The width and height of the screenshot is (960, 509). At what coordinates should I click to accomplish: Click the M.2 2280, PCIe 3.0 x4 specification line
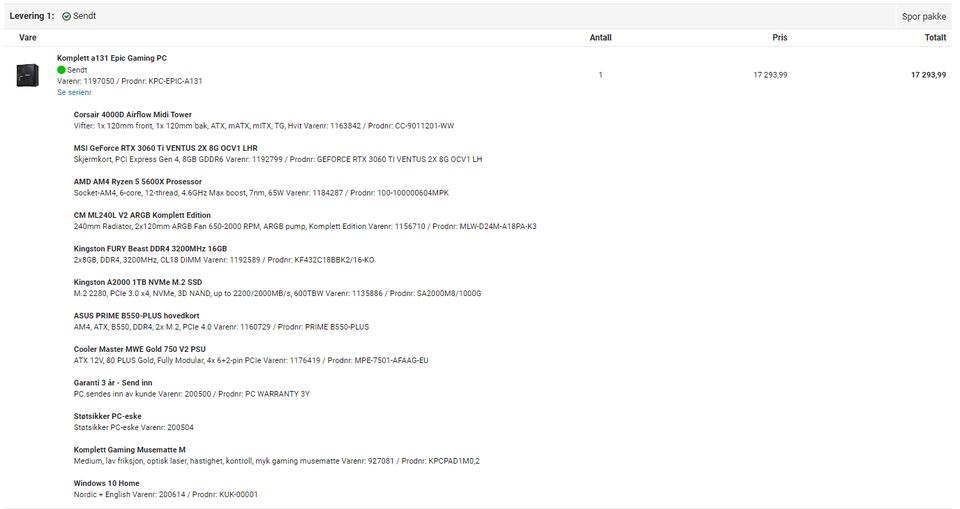pyautogui.click(x=277, y=293)
